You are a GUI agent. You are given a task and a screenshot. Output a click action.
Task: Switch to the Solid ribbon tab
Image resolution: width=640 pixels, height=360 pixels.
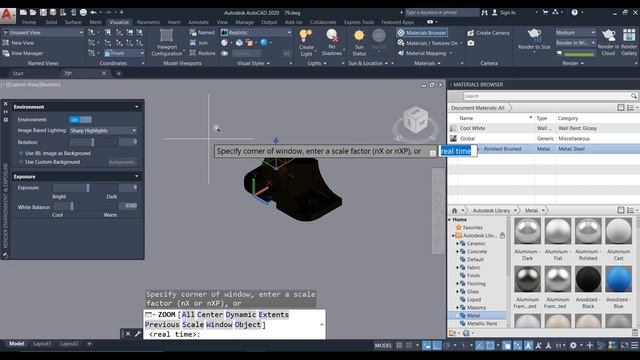[x=51, y=22]
